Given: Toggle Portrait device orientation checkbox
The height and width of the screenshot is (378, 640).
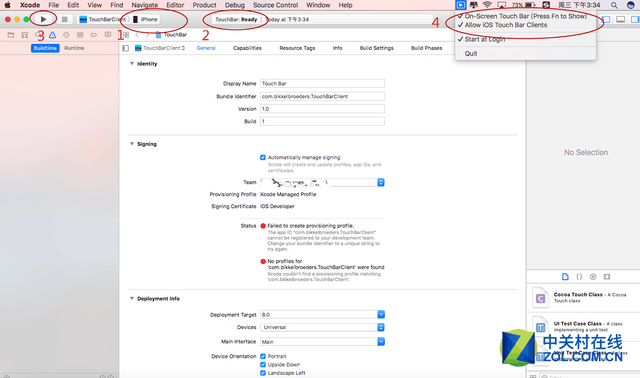Looking at the screenshot, I should pyautogui.click(x=263, y=356).
